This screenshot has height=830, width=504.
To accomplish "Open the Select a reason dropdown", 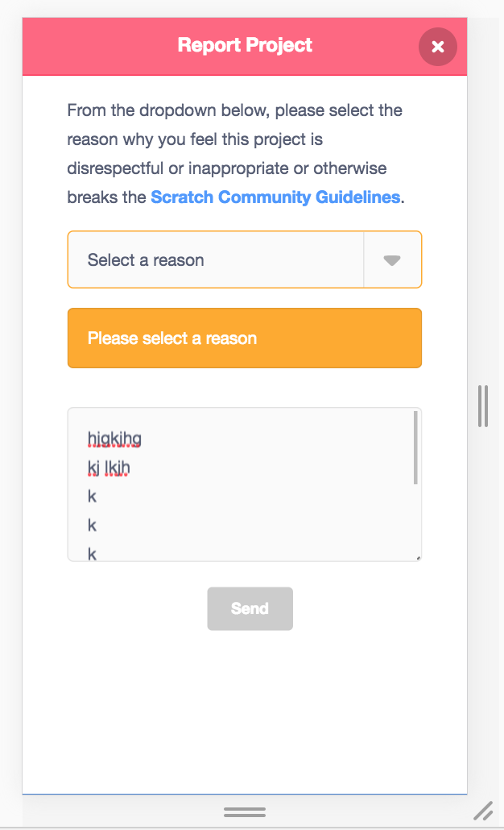I will click(x=217, y=259).
